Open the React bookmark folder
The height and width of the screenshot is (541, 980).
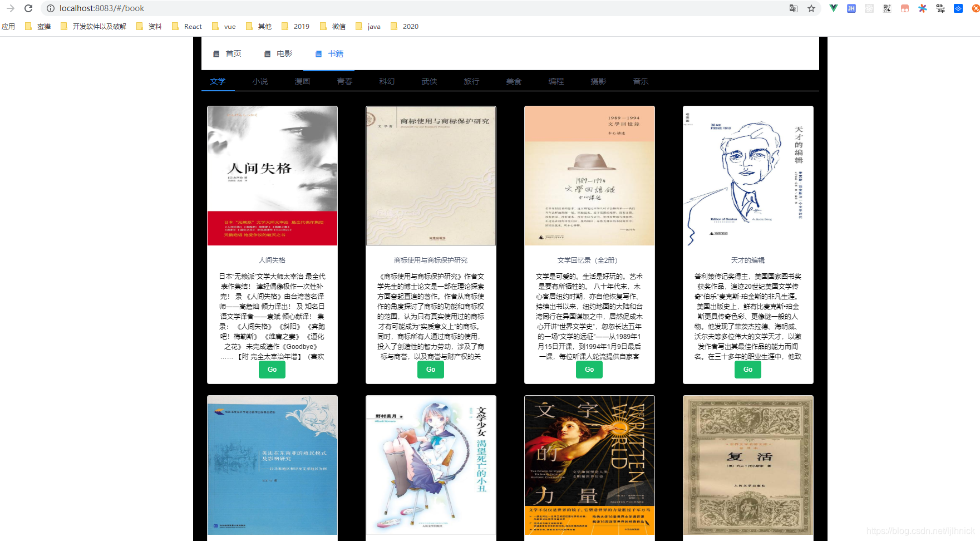tap(187, 26)
